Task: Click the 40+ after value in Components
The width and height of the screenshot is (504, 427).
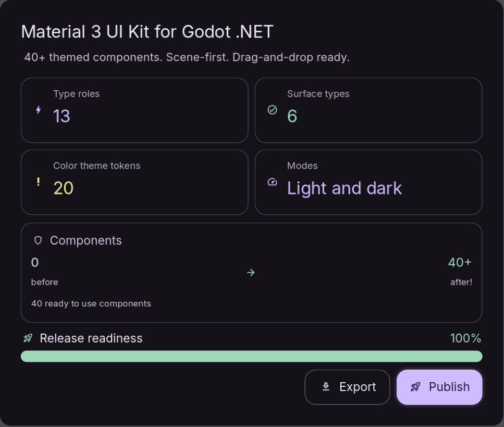Action: click(460, 262)
